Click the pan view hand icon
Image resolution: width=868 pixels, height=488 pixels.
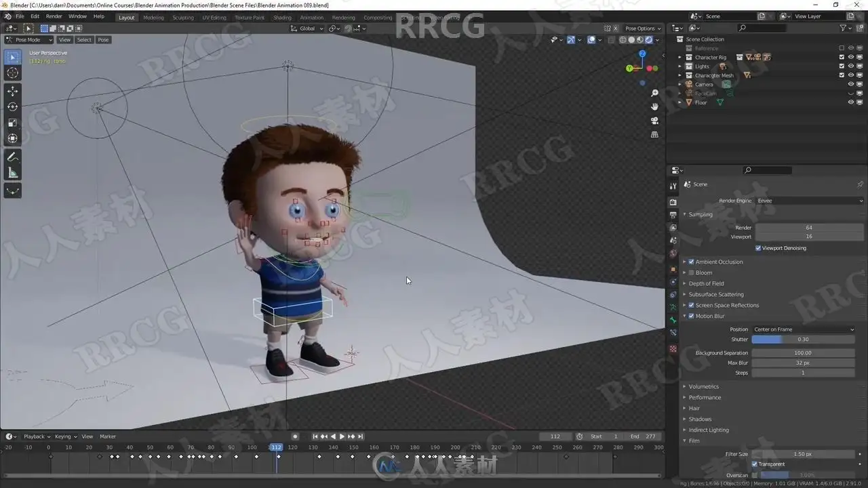click(654, 106)
